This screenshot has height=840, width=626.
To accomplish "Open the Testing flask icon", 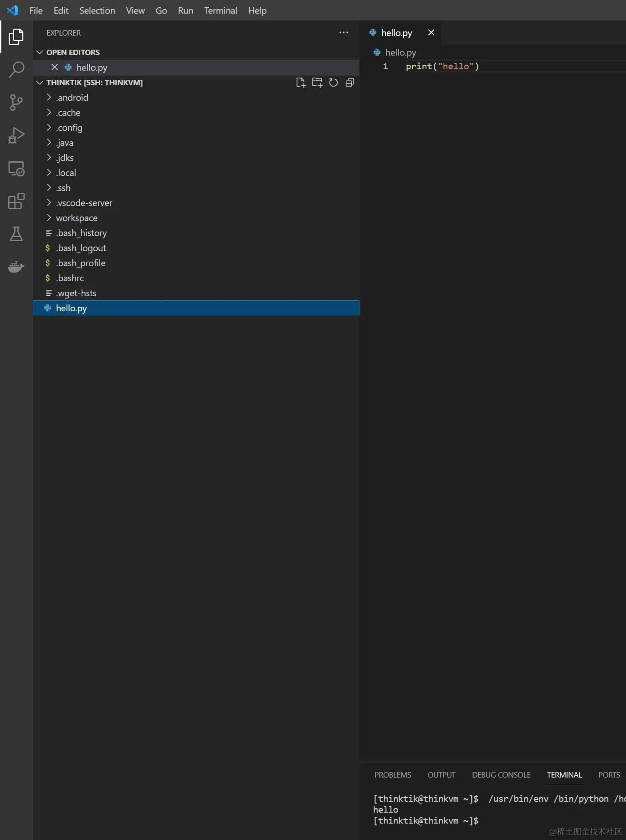I will click(16, 234).
